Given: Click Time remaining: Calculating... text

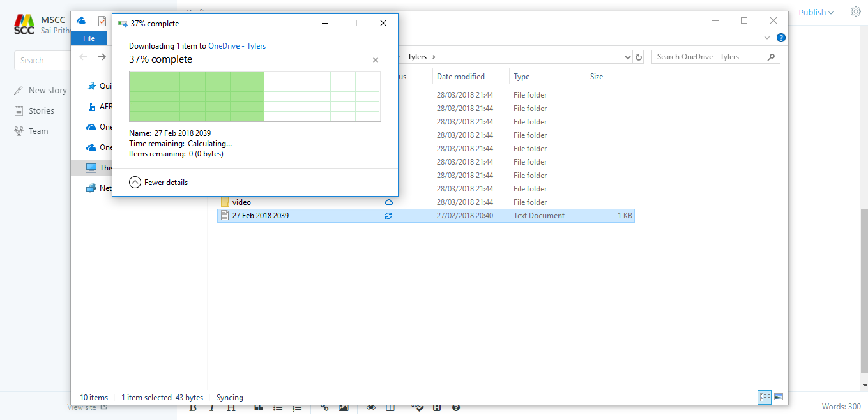Looking at the screenshot, I should [x=180, y=144].
